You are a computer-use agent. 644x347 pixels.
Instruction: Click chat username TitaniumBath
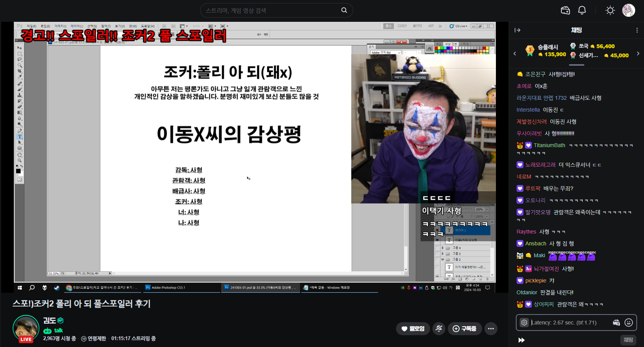[x=549, y=145]
